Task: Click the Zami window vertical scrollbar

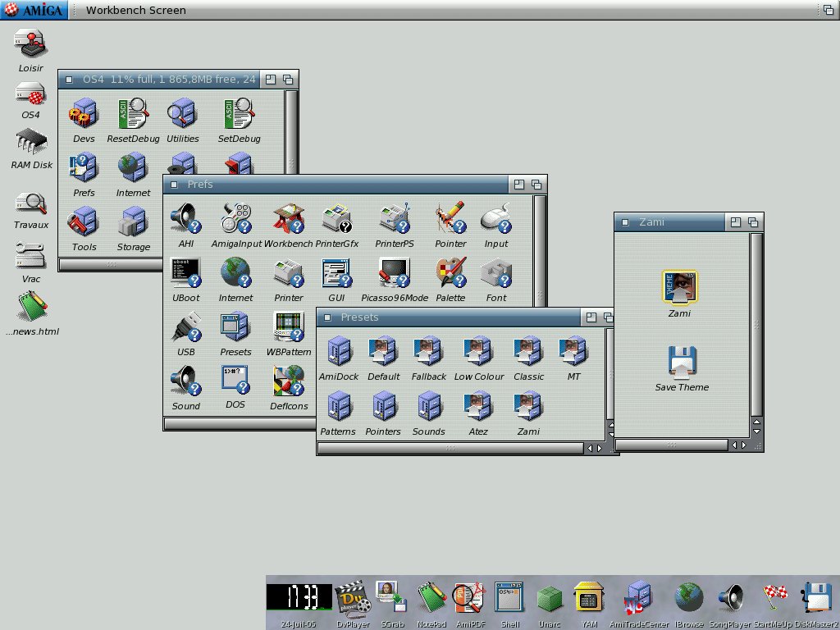Action: tap(756, 325)
